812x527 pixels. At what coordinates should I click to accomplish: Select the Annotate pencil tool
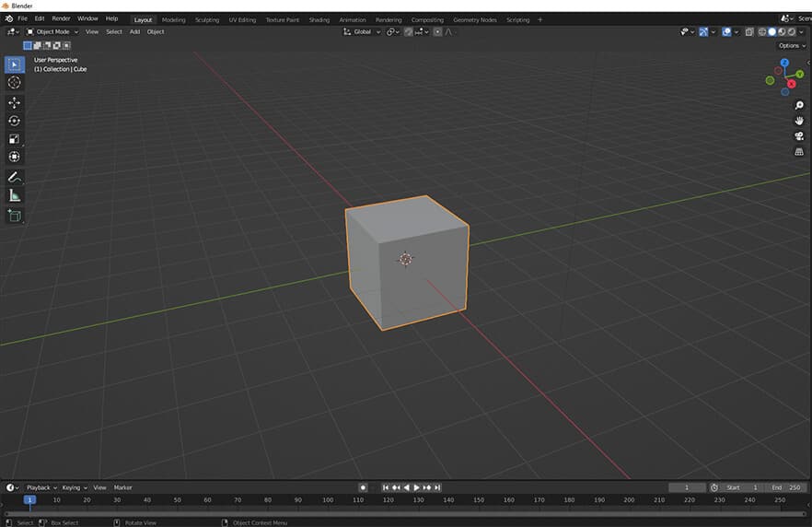(14, 177)
